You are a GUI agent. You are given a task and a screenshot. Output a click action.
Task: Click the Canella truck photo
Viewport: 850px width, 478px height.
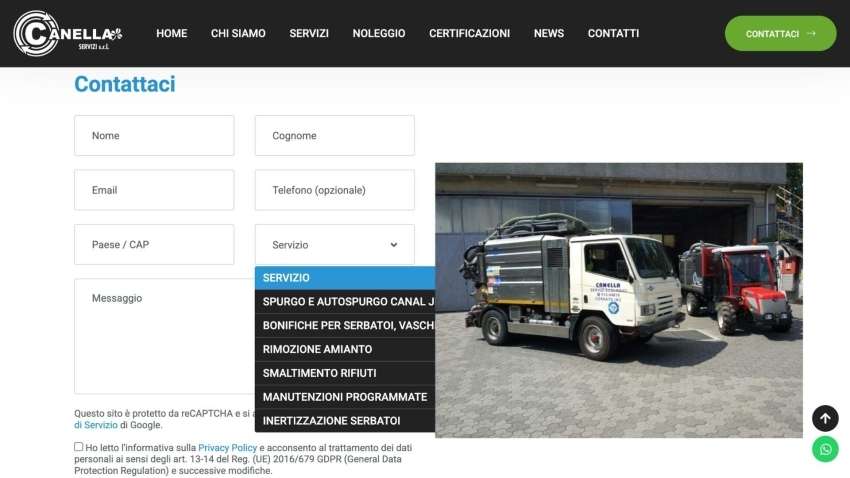(618, 300)
